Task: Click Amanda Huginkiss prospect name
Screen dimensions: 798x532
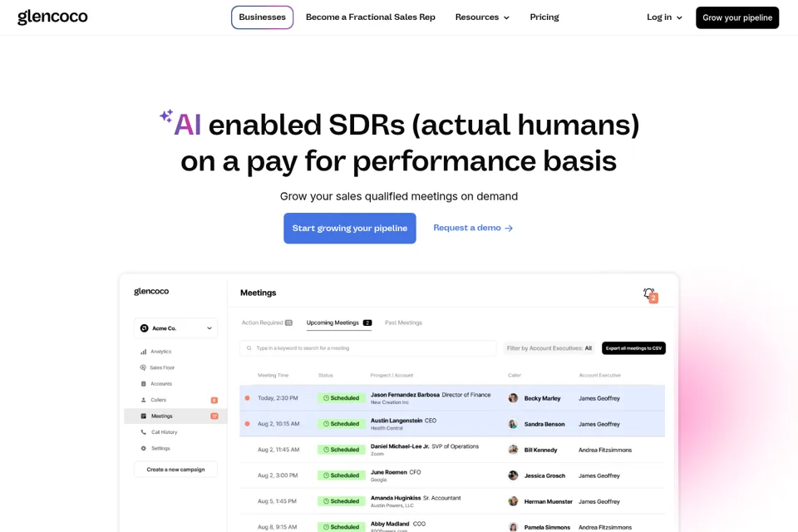Action: (396, 498)
